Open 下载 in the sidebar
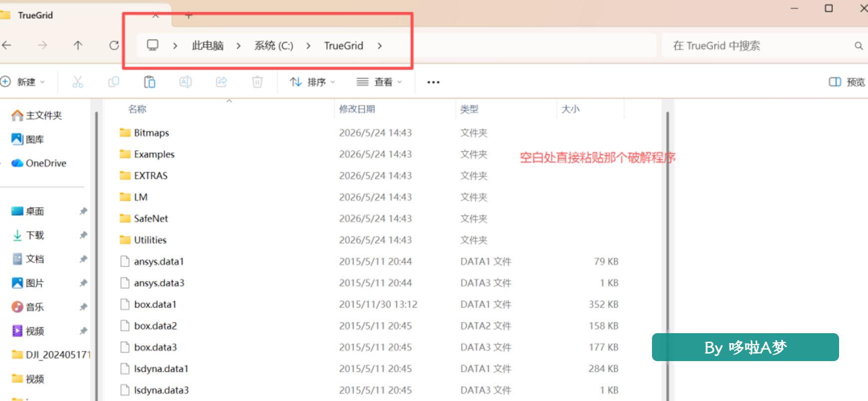 pyautogui.click(x=28, y=235)
